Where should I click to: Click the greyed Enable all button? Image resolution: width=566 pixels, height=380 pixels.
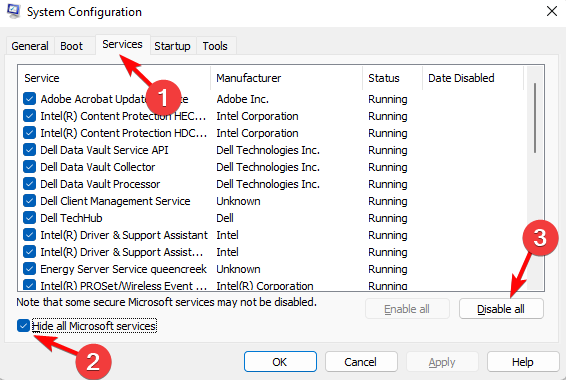pyautogui.click(x=407, y=309)
